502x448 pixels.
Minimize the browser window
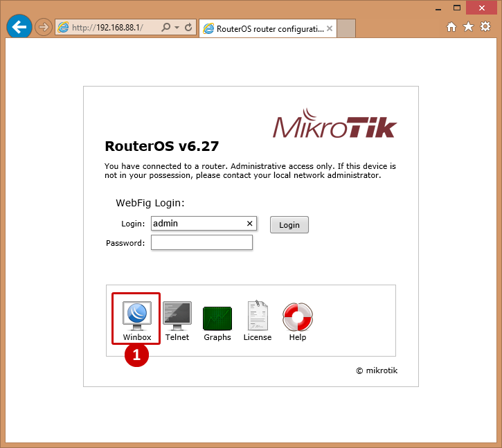pos(438,8)
